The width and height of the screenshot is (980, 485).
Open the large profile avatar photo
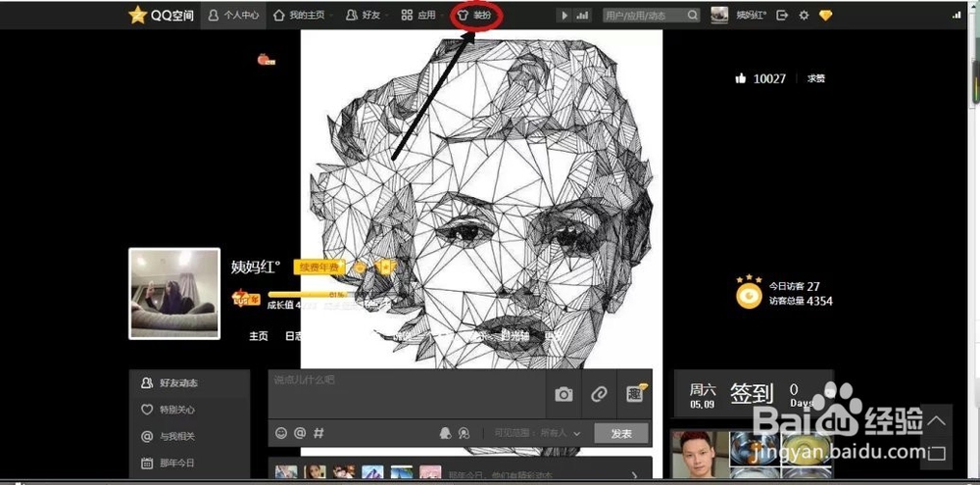pos(174,294)
